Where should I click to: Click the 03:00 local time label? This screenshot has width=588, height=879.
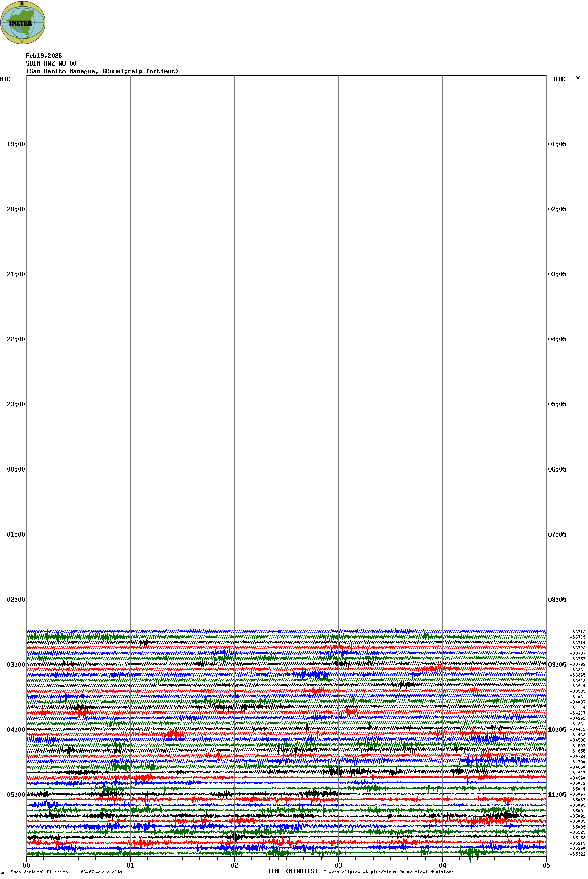pyautogui.click(x=16, y=665)
